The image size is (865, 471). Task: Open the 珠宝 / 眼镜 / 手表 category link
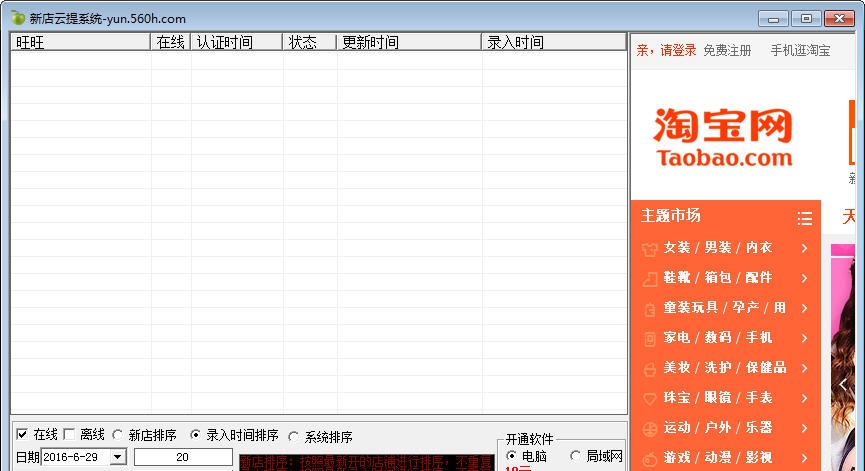click(x=718, y=398)
